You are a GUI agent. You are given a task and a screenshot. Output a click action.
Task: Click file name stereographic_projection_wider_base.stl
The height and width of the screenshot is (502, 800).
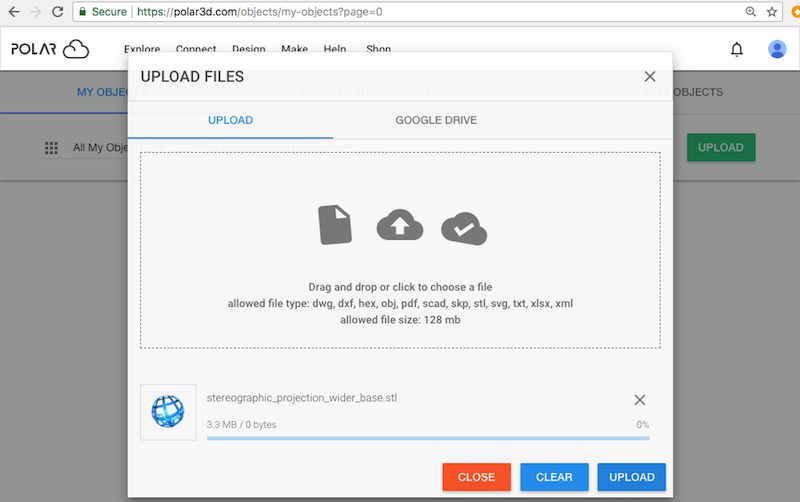(x=302, y=398)
